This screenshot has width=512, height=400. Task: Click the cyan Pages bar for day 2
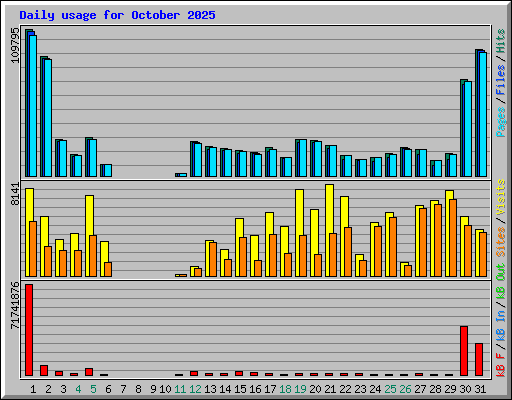(x=48, y=118)
